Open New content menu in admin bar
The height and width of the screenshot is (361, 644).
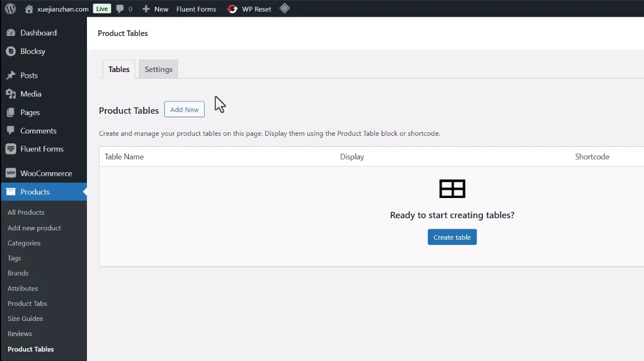coord(161,9)
